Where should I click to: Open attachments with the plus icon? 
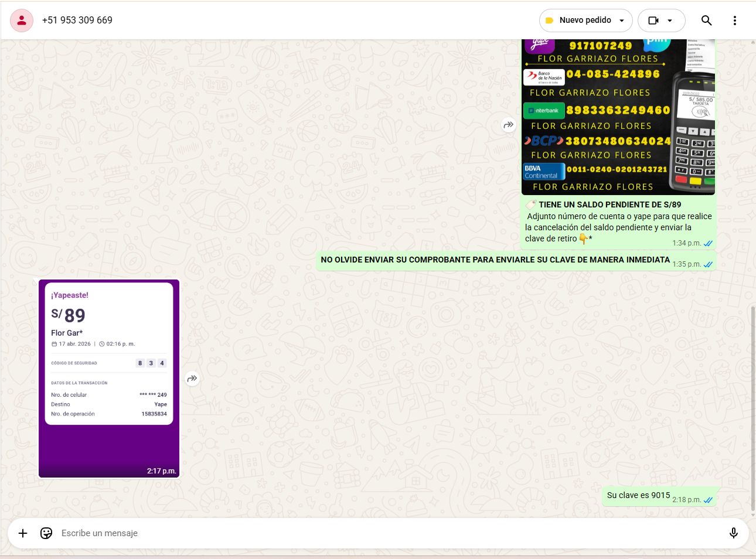pyautogui.click(x=23, y=533)
